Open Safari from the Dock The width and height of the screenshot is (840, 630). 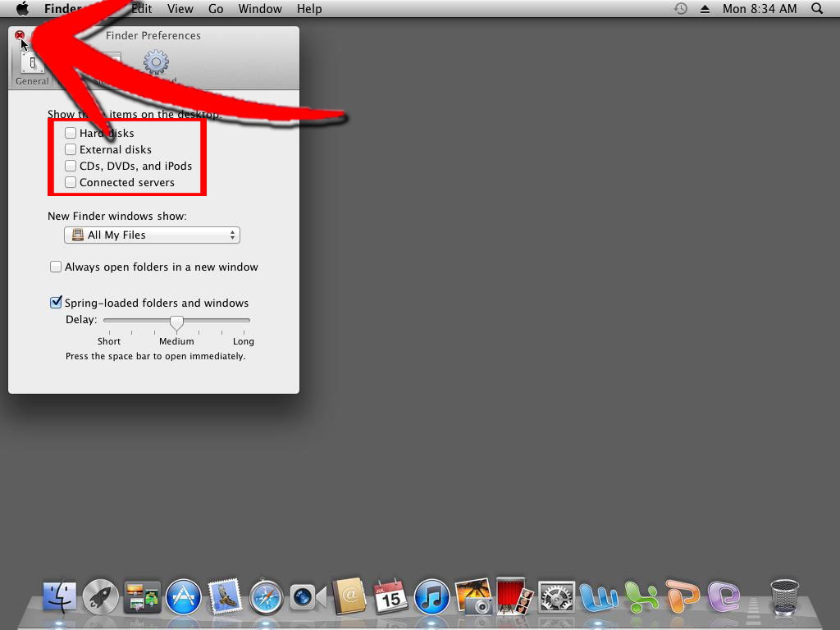[267, 596]
